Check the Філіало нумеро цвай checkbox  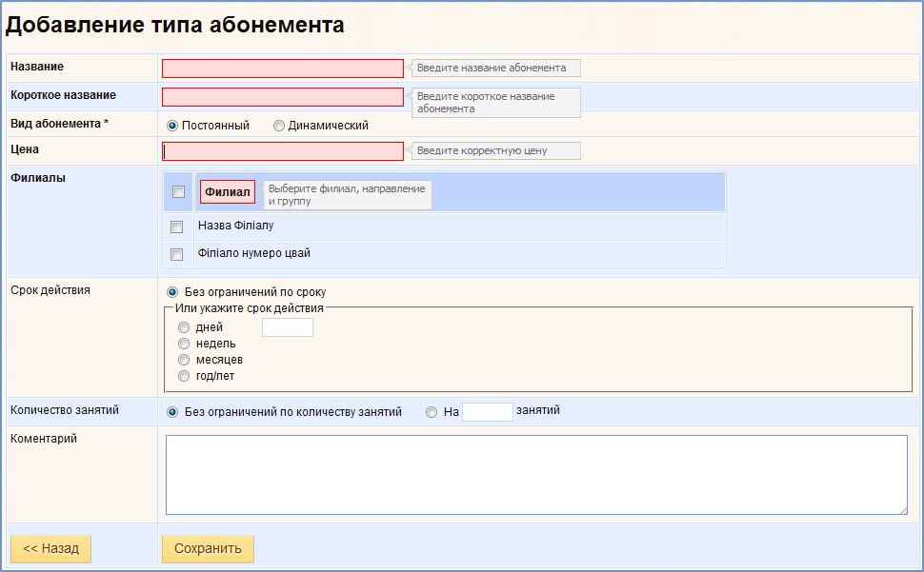coord(176,254)
